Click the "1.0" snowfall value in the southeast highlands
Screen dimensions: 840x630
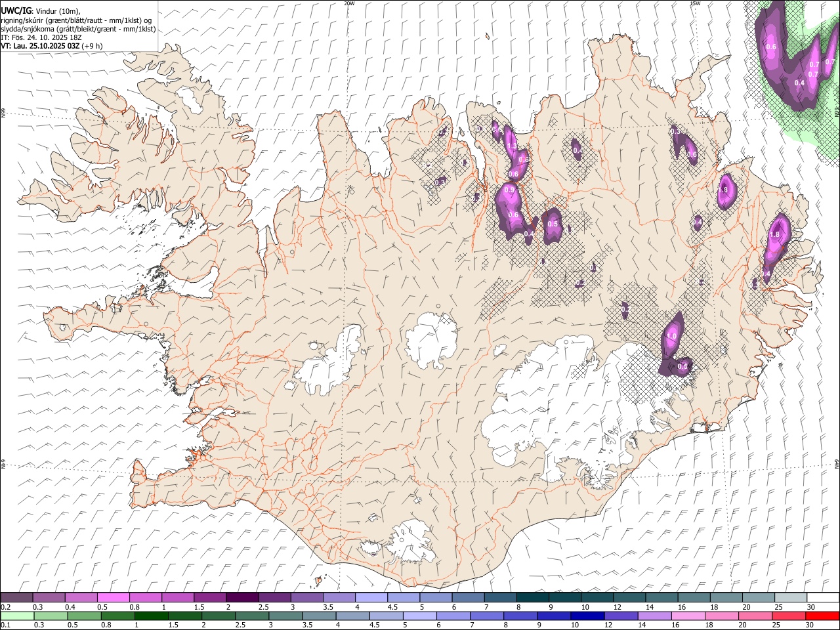[x=671, y=336]
